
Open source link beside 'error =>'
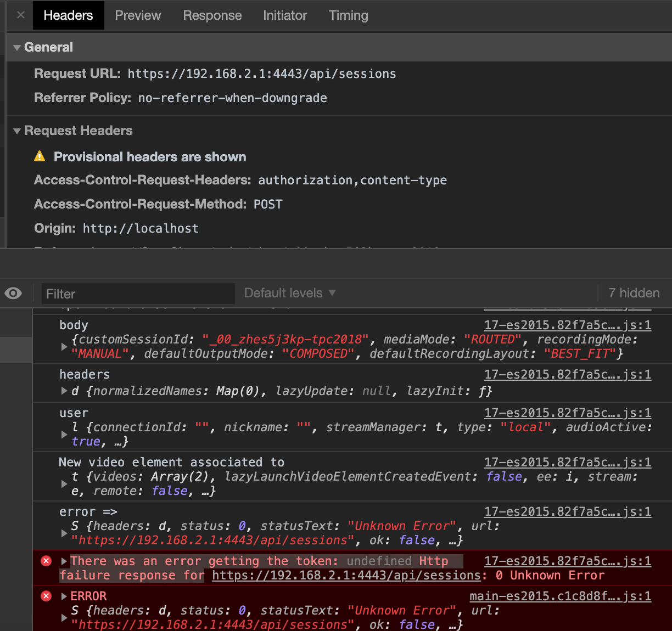568,512
